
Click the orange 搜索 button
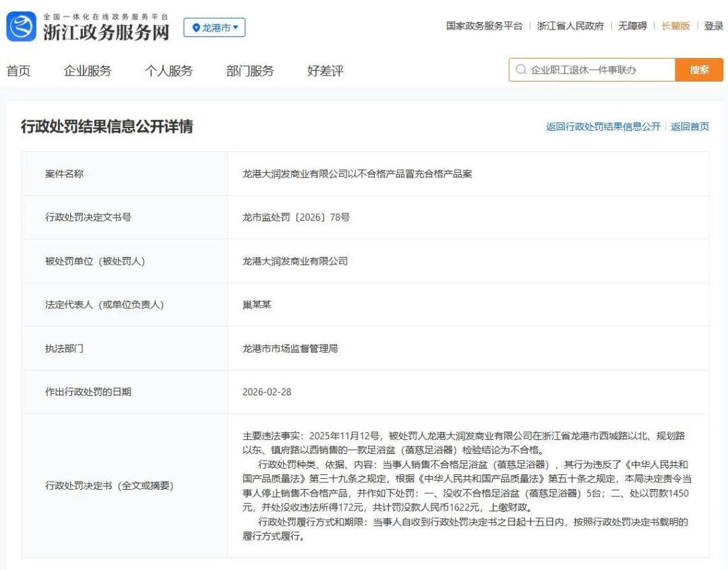699,69
